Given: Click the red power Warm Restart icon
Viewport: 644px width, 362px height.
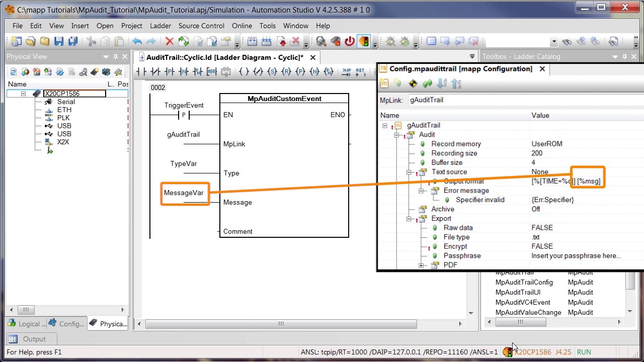Looking at the screenshot, I should [350, 42].
